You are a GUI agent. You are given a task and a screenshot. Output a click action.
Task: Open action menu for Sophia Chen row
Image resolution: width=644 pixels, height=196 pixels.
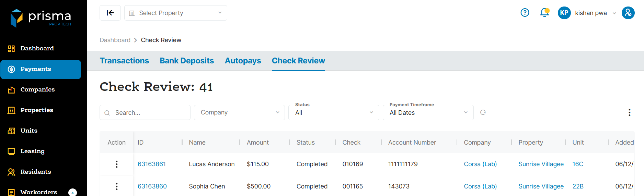[x=117, y=186]
